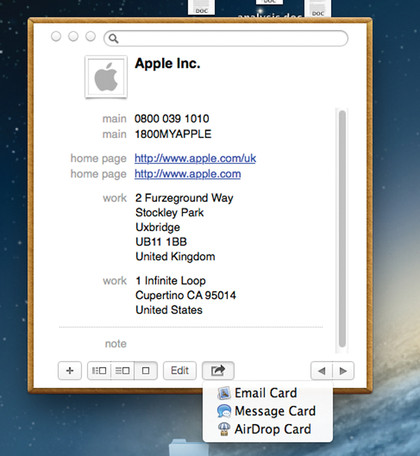Viewport: 420px width, 456px height.
Task: Click the 1 Infinite Loop address line
Action: [x=170, y=281]
